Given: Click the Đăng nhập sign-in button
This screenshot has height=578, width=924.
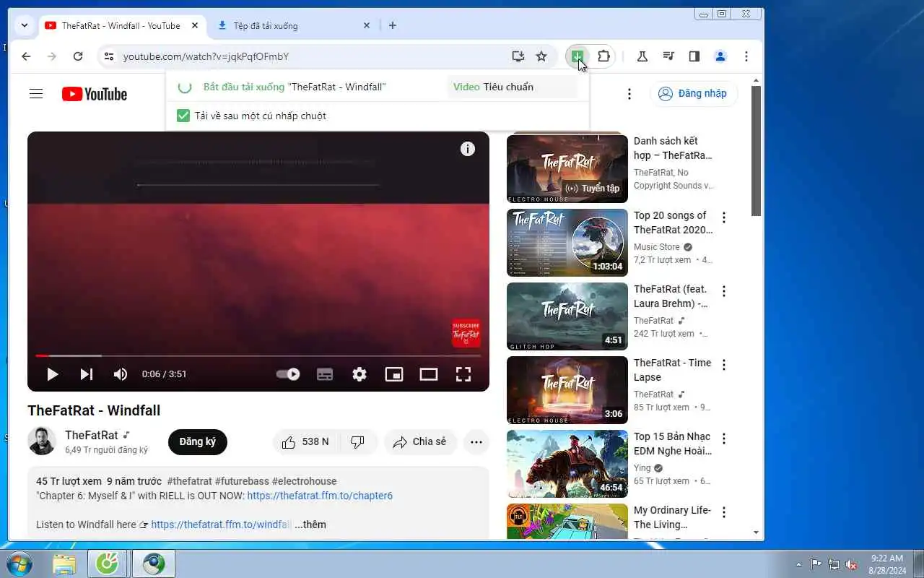Looking at the screenshot, I should [694, 94].
